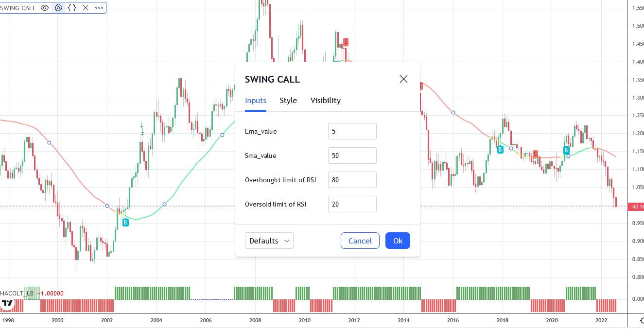Open SWING CALL settings gear icon

click(x=58, y=8)
